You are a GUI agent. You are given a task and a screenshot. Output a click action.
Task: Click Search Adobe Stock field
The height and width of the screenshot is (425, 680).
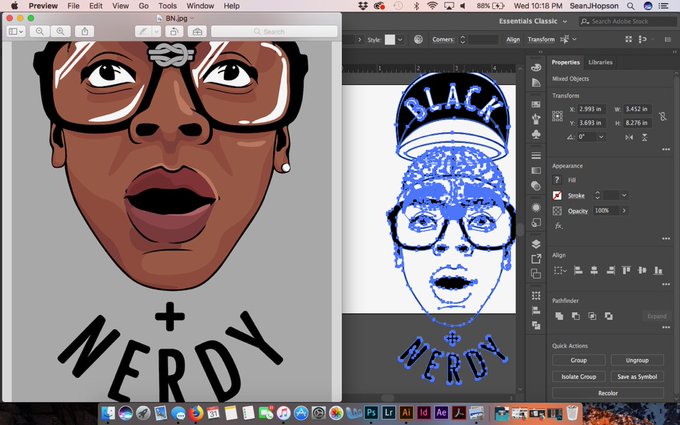click(627, 21)
